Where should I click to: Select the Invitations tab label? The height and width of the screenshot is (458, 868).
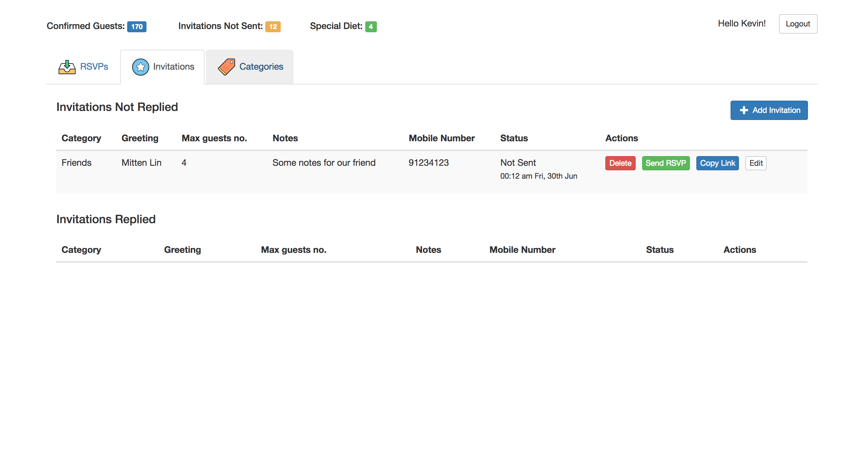tap(174, 67)
